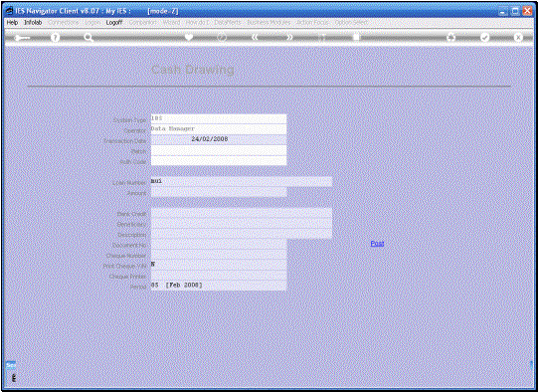Open the question mark help icon
The width and height of the screenshot is (538, 392).
tap(55, 38)
